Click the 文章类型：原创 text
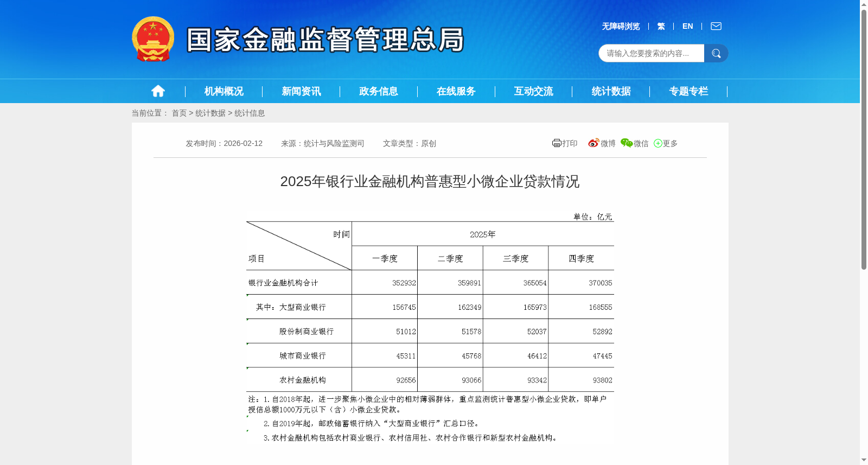 click(x=409, y=143)
